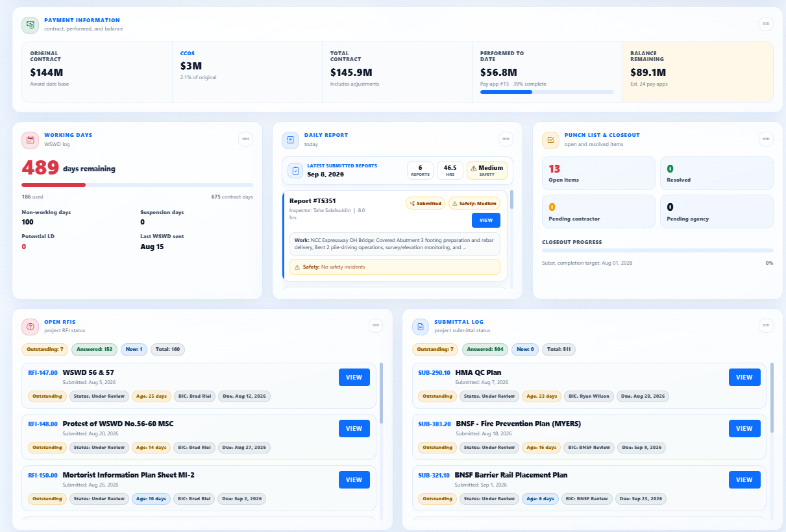Click the Working Days calendar icon
Image resolution: width=786 pixels, height=532 pixels.
pos(30,139)
